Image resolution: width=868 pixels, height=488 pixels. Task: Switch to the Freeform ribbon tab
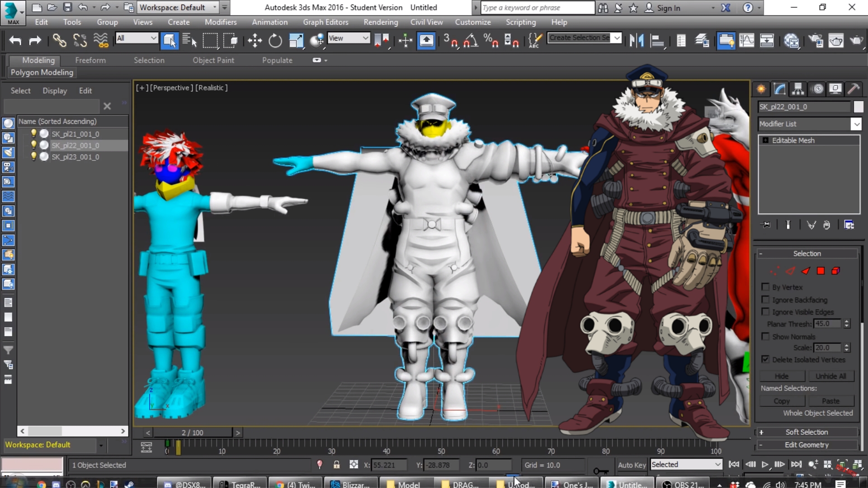tap(90, 60)
